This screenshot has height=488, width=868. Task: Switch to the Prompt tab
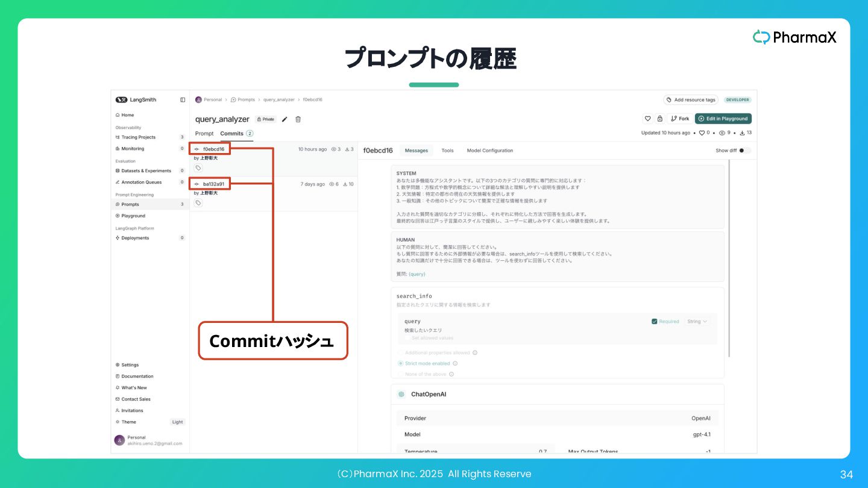pyautogui.click(x=204, y=133)
